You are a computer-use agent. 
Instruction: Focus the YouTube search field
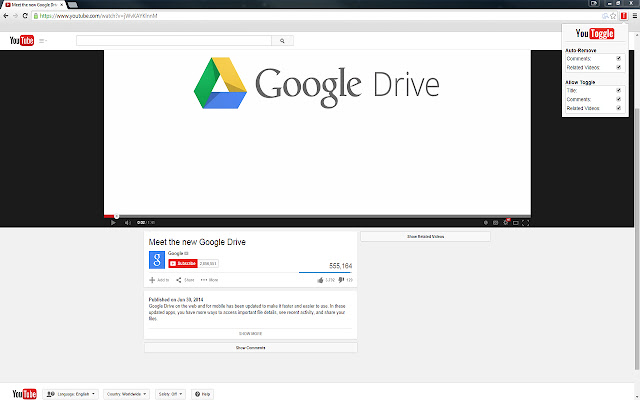174,40
